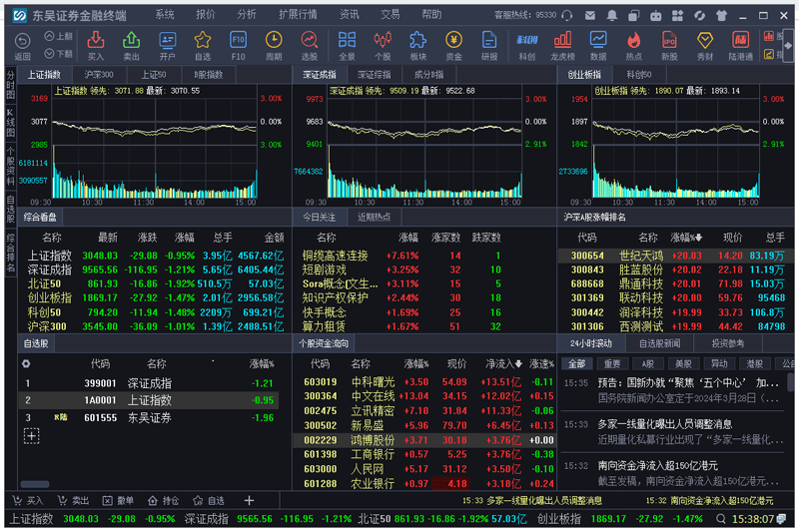Click the 买入 (Buy) toolbar icon
This screenshot has height=532, width=799.
point(95,44)
